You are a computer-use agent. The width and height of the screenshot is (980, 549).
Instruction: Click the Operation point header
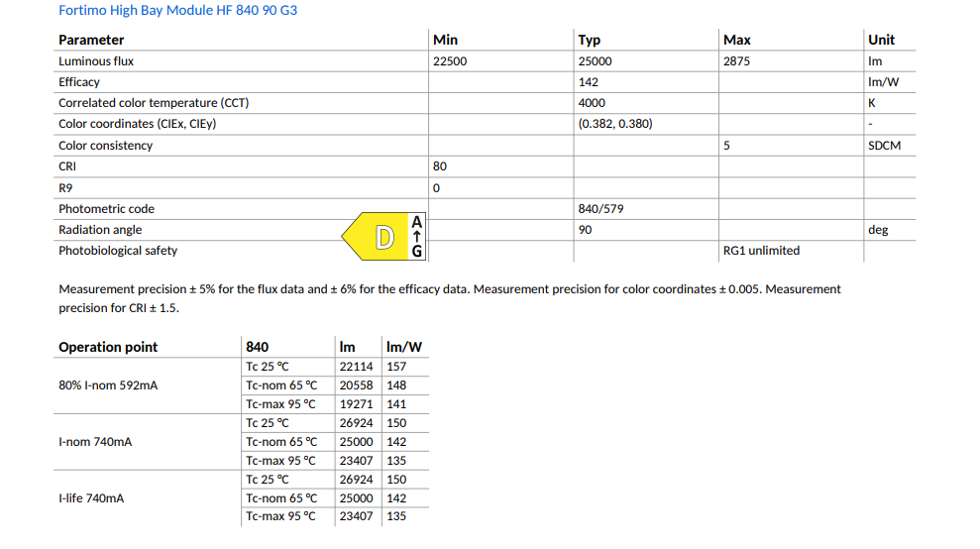[x=108, y=347]
